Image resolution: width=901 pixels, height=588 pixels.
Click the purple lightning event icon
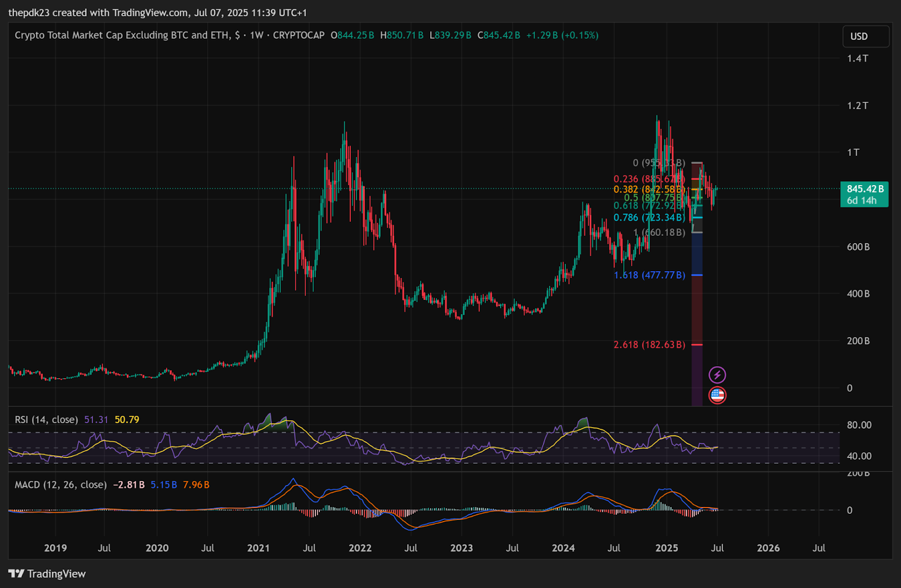click(x=717, y=375)
